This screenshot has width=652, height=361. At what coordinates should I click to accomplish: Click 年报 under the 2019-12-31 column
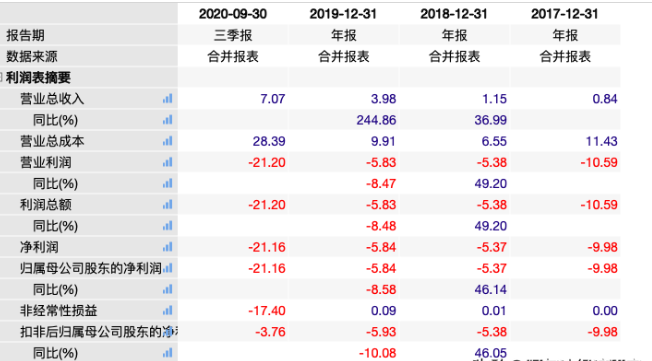click(343, 35)
